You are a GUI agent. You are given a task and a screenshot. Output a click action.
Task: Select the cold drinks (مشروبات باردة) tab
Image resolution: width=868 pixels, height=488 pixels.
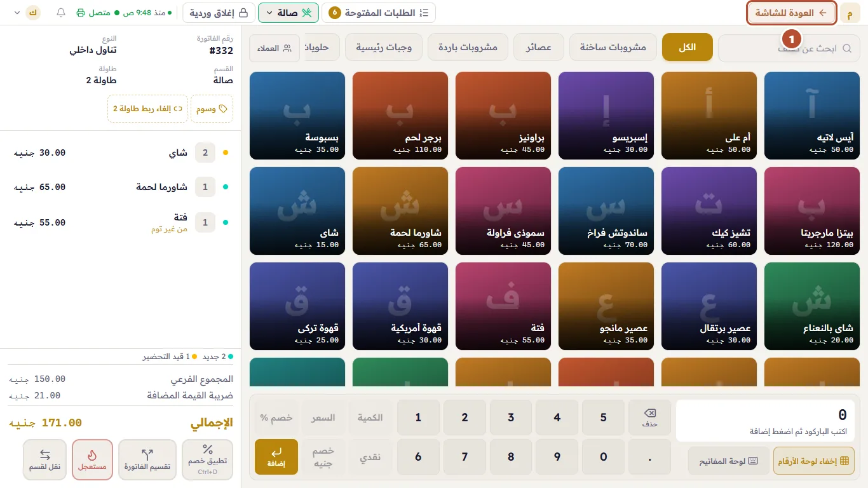pos(468,48)
